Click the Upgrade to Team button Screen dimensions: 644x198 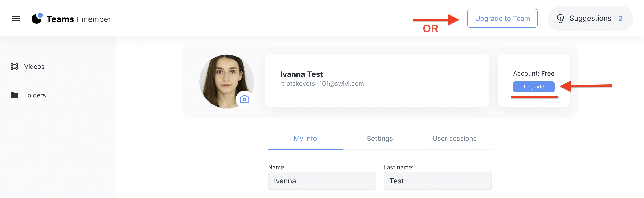click(x=502, y=19)
